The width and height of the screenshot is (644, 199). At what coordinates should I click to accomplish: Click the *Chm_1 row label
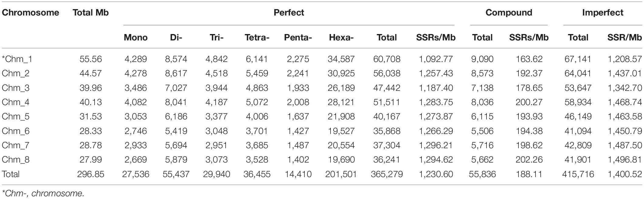point(17,59)
